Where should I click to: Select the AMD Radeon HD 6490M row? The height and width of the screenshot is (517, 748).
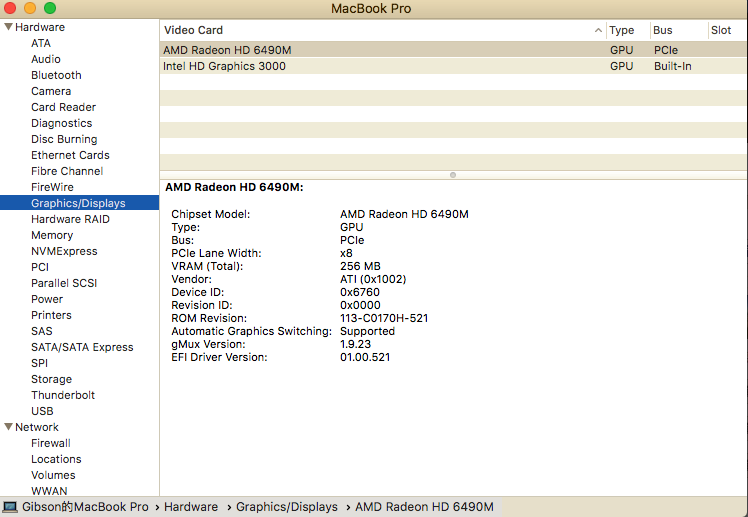pos(453,50)
